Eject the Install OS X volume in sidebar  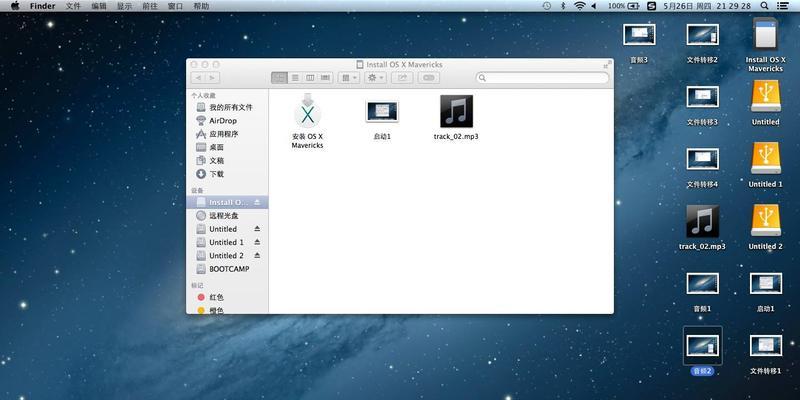(257, 203)
